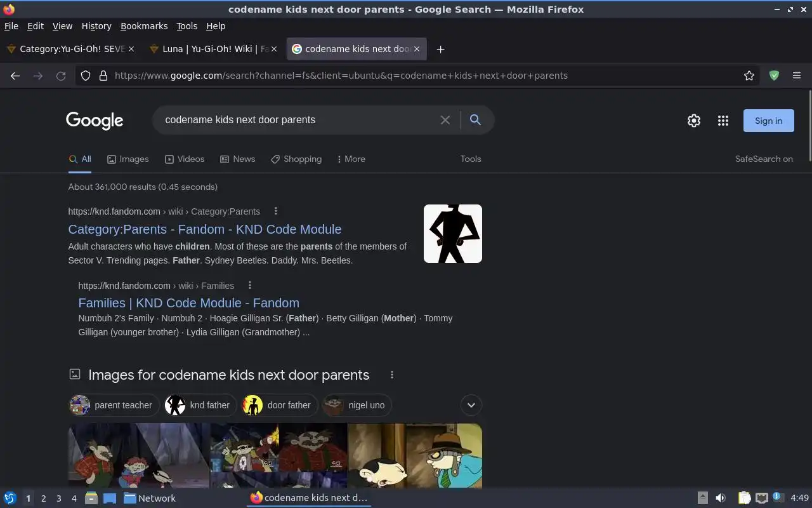This screenshot has height=508, width=812.
Task: Open the taskbar start menu icon
Action: (10, 498)
